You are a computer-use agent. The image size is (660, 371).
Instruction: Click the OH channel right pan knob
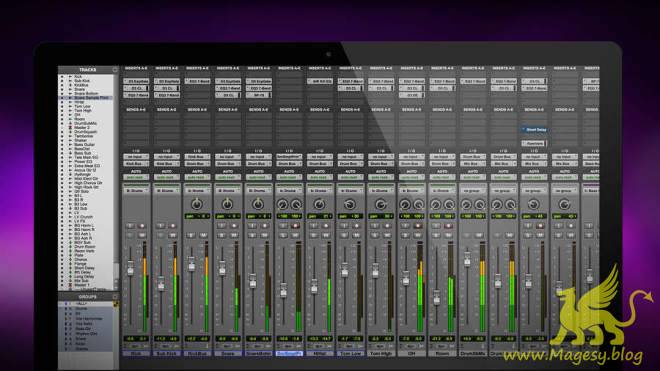[x=418, y=205]
